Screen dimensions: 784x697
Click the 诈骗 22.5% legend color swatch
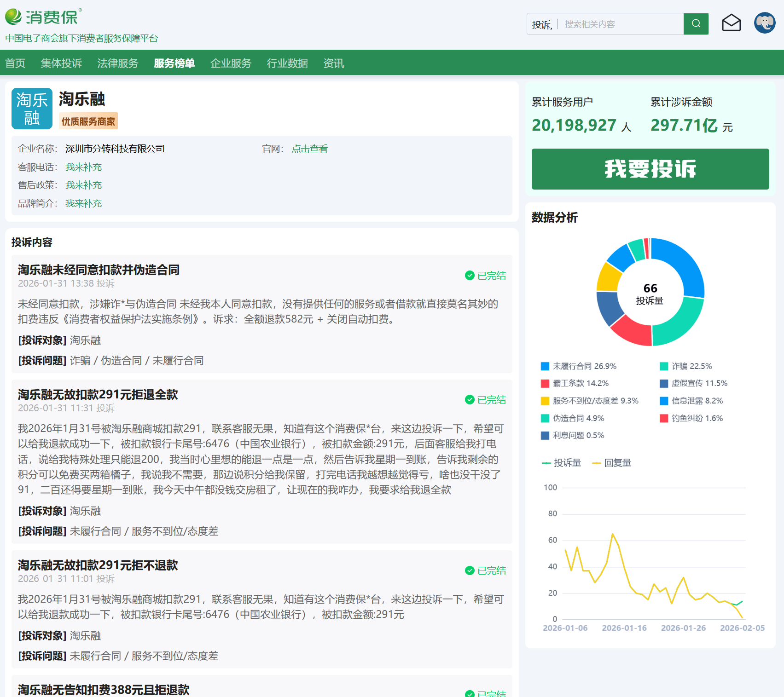point(663,366)
